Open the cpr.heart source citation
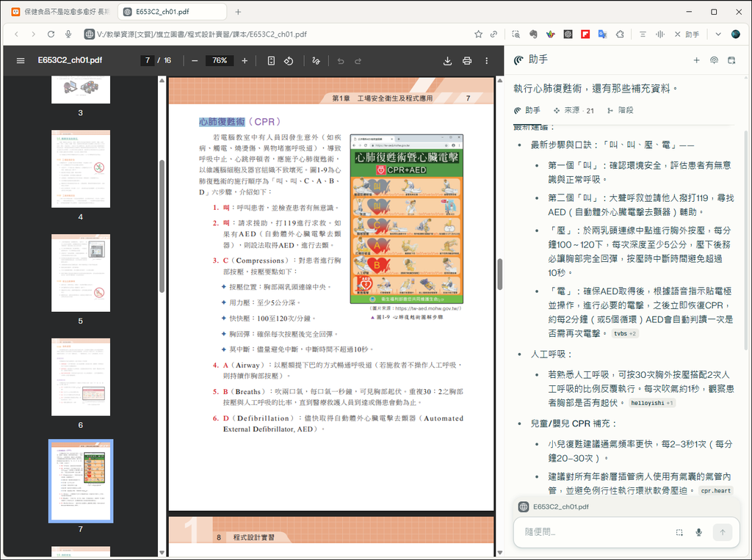The image size is (752, 560). 715,491
